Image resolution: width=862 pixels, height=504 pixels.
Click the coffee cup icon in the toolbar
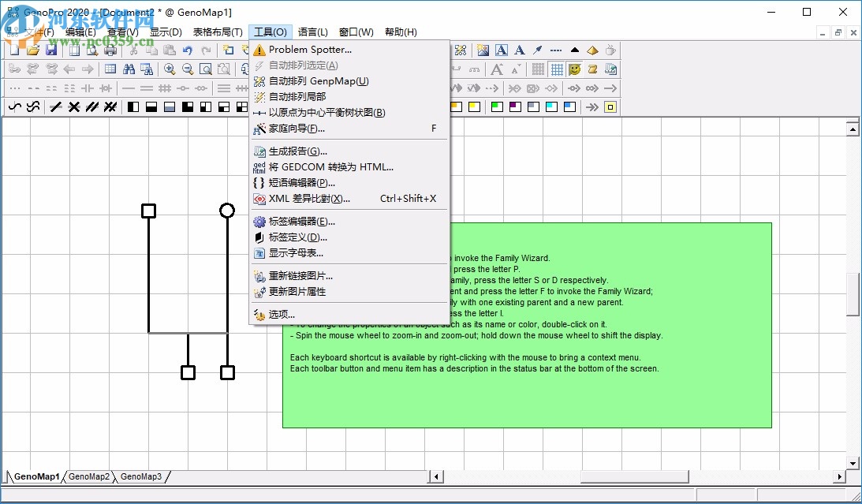[610, 50]
